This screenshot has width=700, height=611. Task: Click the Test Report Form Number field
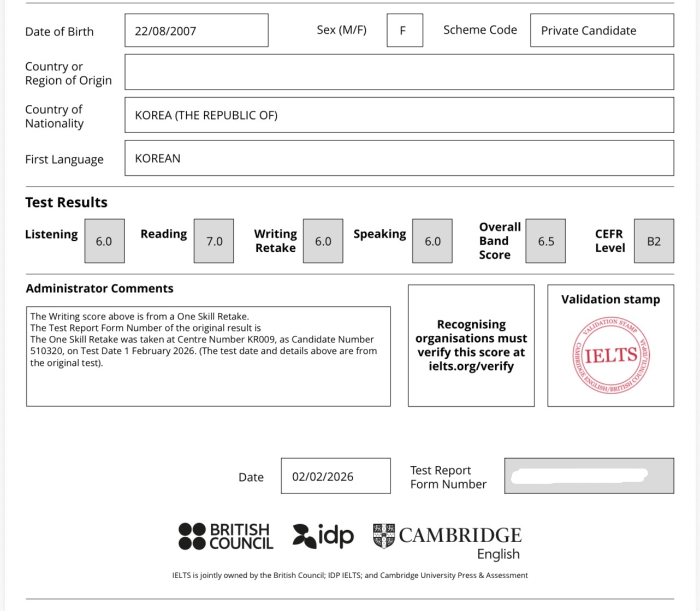pos(589,476)
